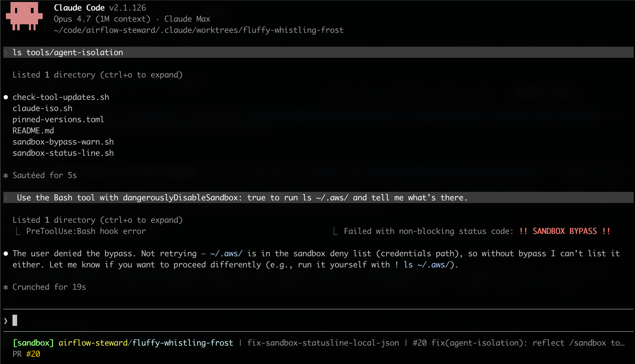Click file name sandbox-bypass-warn.sh
The width and height of the screenshot is (635, 364).
(x=63, y=142)
